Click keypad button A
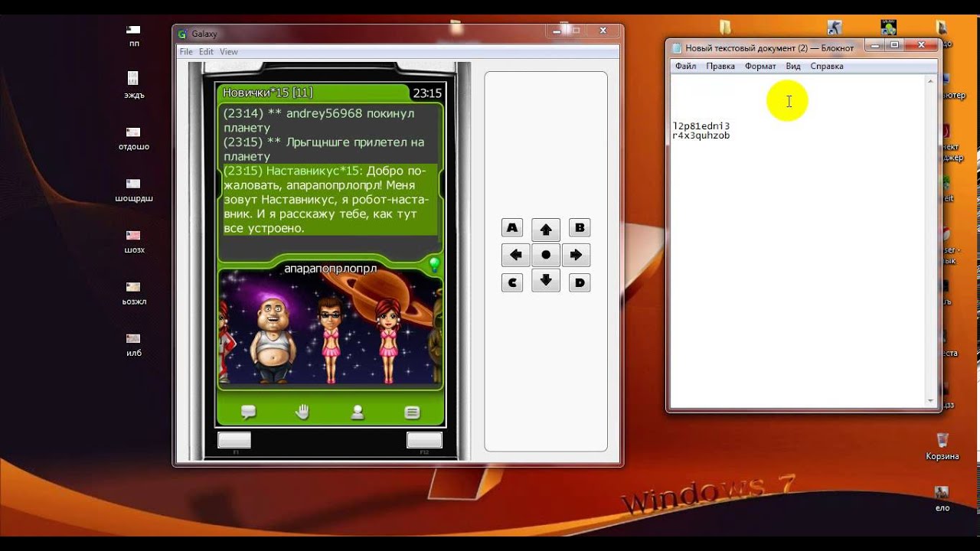This screenshot has height=551, width=980. click(512, 227)
